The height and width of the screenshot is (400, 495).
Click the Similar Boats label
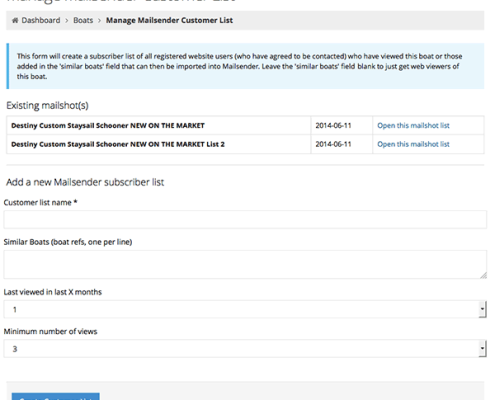tap(68, 242)
